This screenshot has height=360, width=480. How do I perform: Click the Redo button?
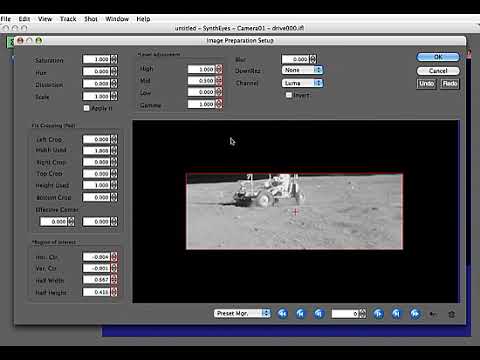(450, 84)
